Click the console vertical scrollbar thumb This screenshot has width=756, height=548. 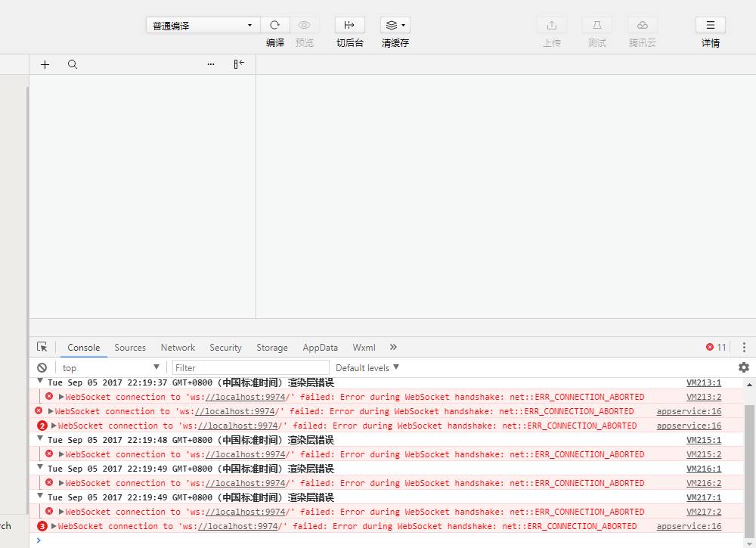point(749,471)
